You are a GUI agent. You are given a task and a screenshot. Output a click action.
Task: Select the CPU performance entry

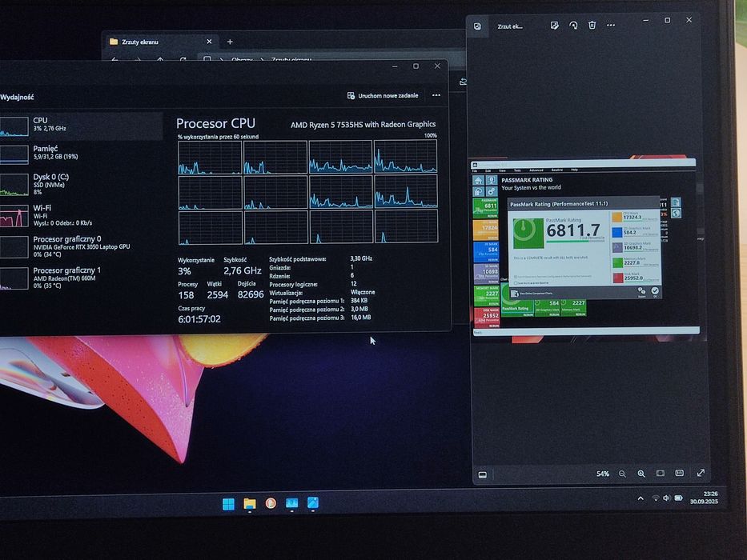pyautogui.click(x=81, y=126)
